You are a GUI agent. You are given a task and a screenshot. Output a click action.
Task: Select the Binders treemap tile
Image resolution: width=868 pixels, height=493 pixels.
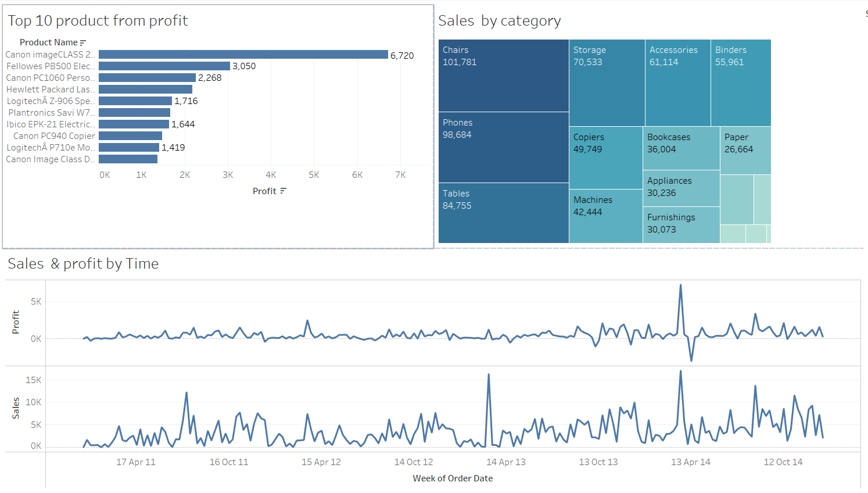741,83
